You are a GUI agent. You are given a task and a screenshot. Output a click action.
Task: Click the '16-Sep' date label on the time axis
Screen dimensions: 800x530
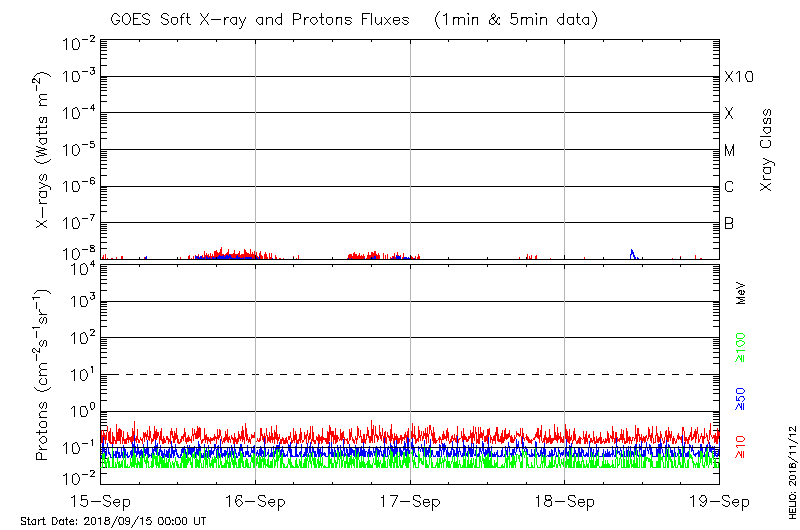pos(255,500)
